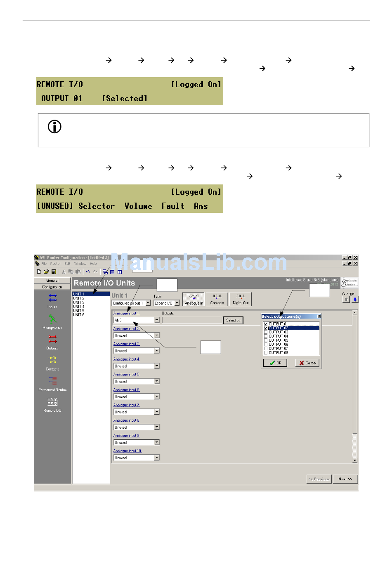392x569 pixels.
Task: Click the Cascade windows icon
Action: (105, 272)
